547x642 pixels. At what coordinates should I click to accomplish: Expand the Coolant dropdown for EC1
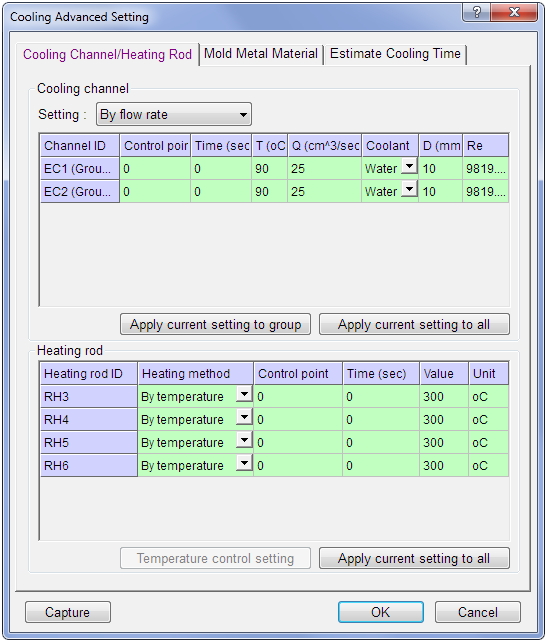409,166
